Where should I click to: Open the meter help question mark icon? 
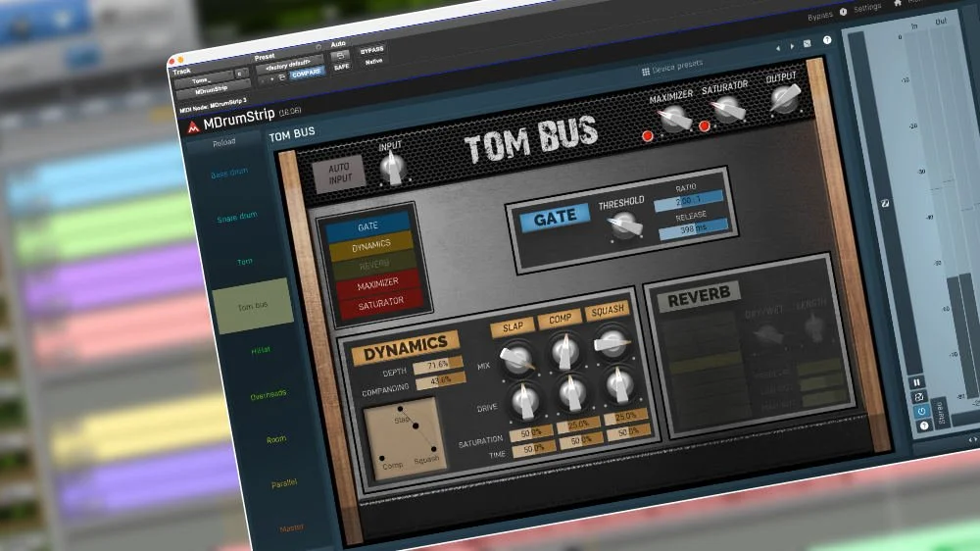(x=924, y=426)
